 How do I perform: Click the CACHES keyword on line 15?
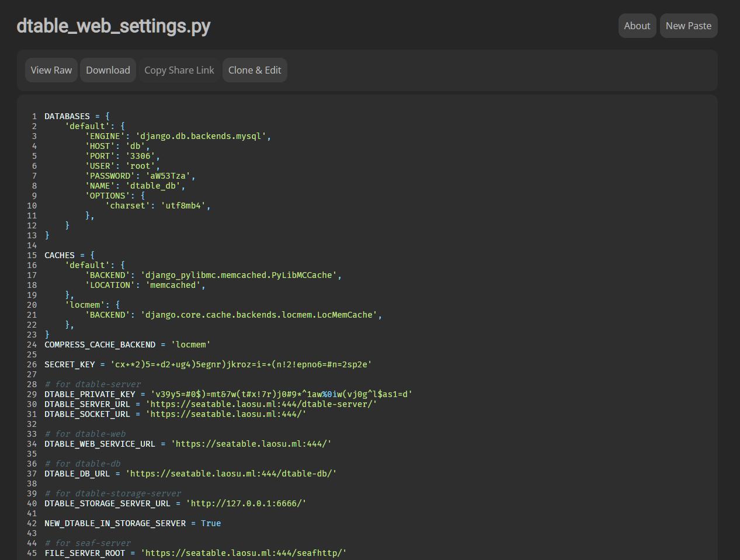(60, 255)
